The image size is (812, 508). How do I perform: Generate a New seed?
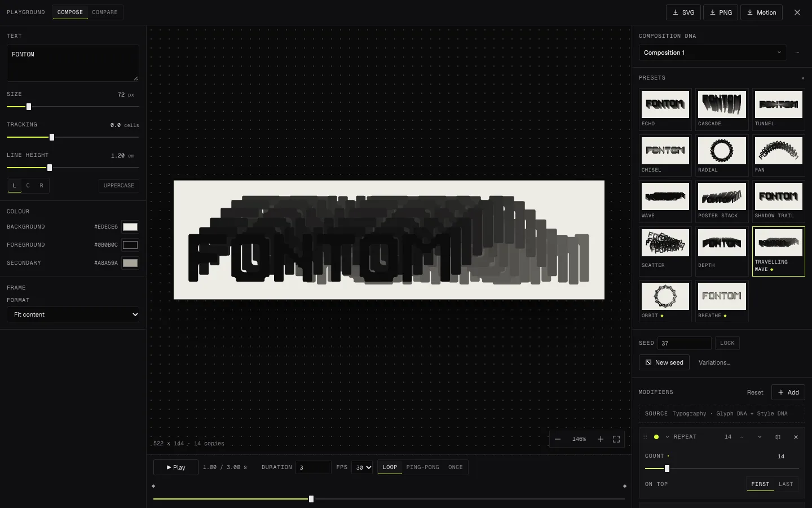coord(664,362)
